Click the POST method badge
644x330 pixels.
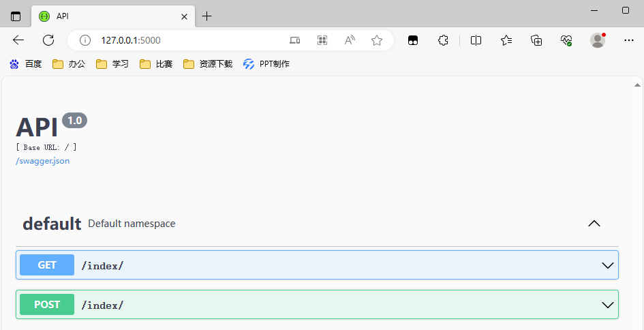[x=47, y=305]
